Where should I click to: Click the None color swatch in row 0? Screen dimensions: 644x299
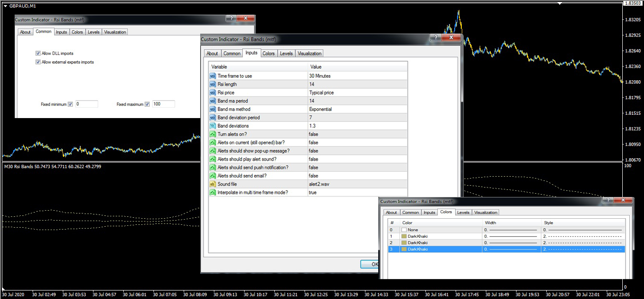(x=404, y=230)
